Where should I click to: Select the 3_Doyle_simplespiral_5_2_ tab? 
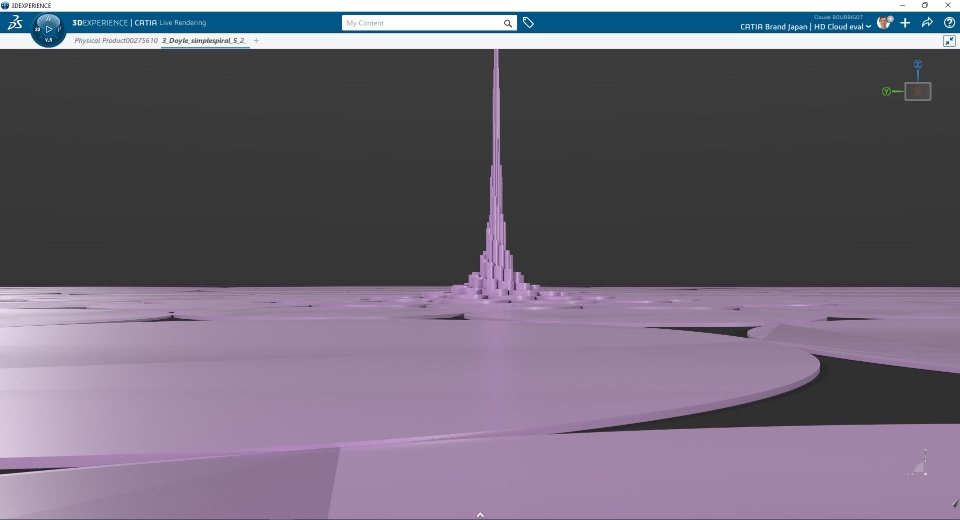[204, 40]
